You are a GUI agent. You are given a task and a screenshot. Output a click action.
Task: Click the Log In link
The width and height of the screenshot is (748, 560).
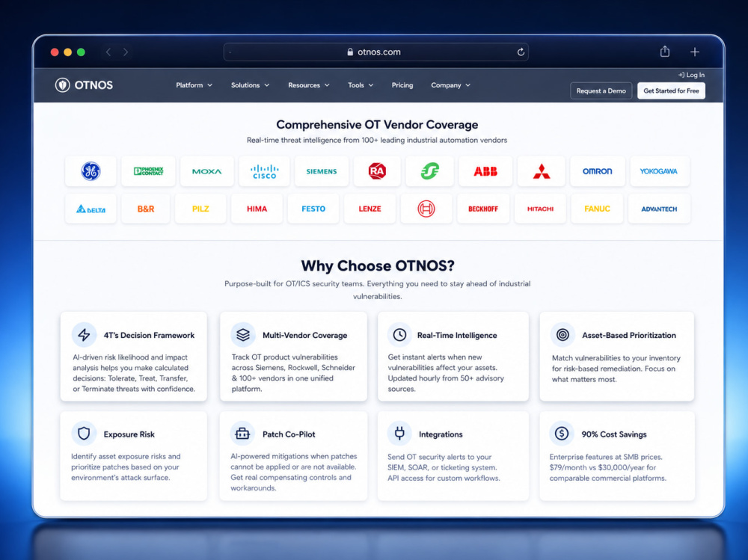click(x=691, y=75)
